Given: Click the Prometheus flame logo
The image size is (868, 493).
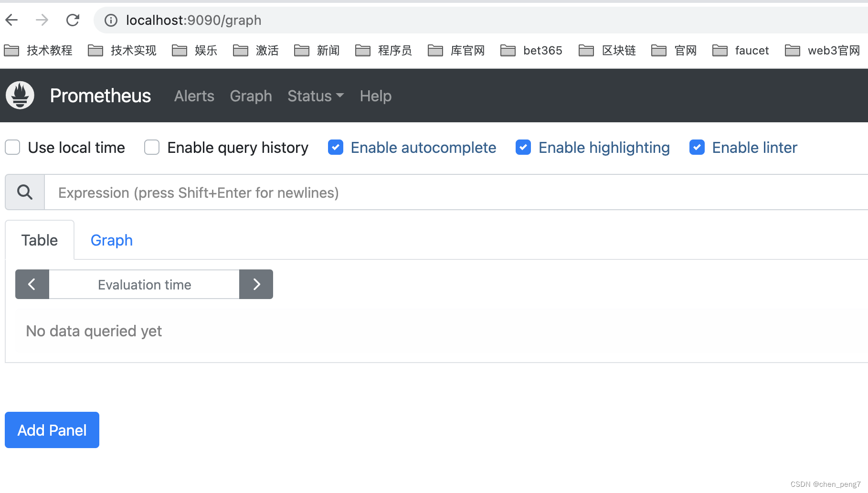Looking at the screenshot, I should 20,95.
